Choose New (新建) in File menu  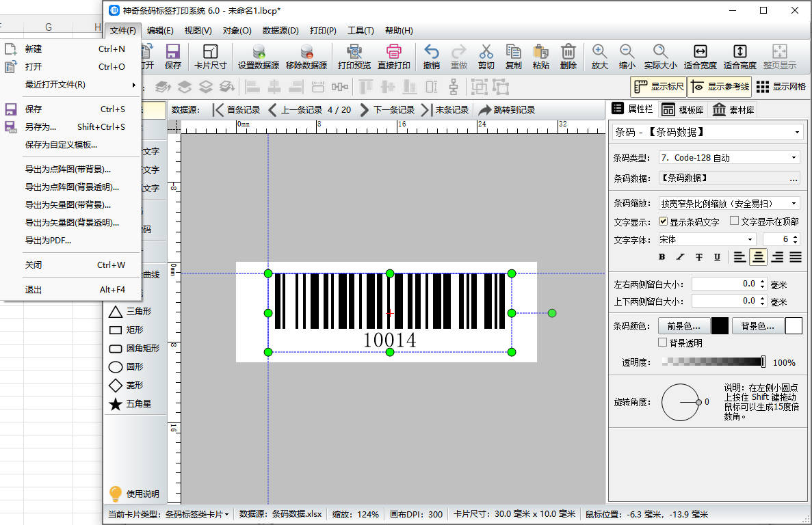point(70,49)
